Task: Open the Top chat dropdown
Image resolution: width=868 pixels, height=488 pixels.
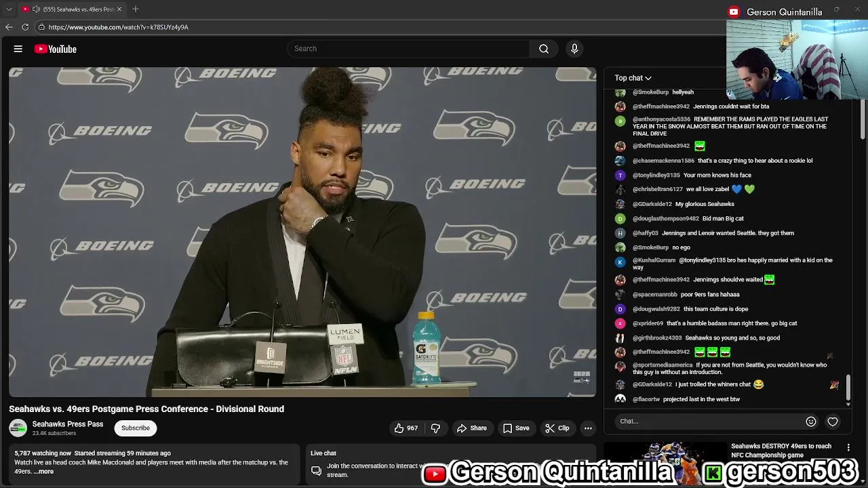Action: pyautogui.click(x=633, y=78)
